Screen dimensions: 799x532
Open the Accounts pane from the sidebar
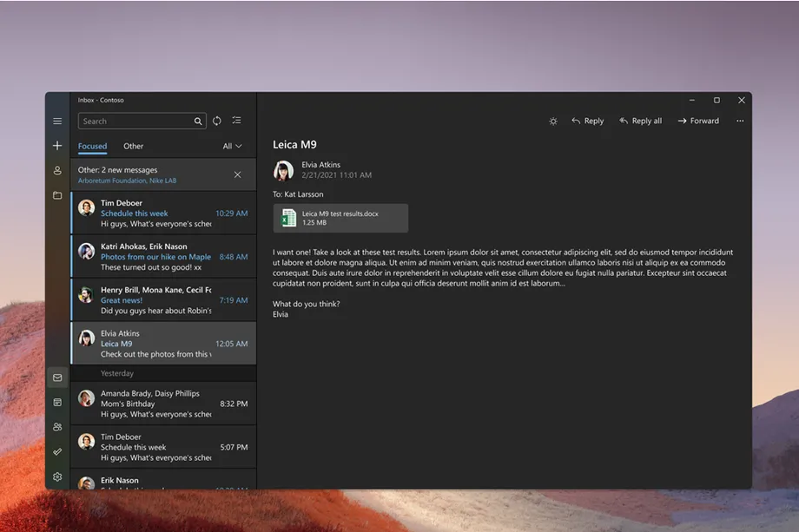tap(57, 171)
